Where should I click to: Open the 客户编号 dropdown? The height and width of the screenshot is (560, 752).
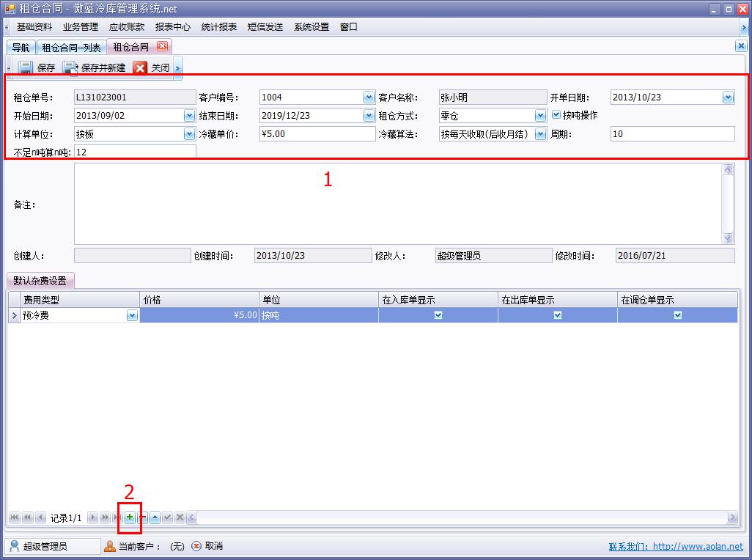pyautogui.click(x=369, y=97)
